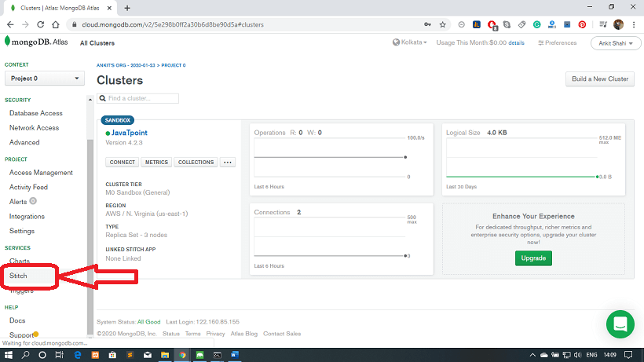Click the COLLECTIONS button
Viewport: 644px width, 362px height.
[196, 162]
